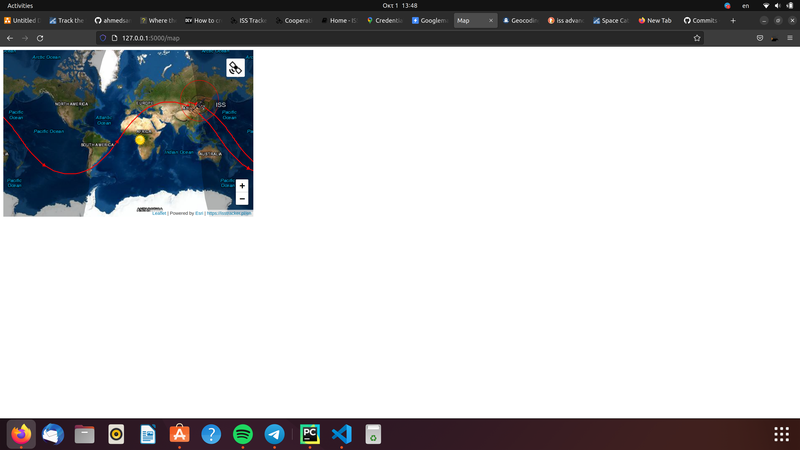Launch Thunderbird mail from the dock
This screenshot has height=450, width=800.
tap(53, 434)
